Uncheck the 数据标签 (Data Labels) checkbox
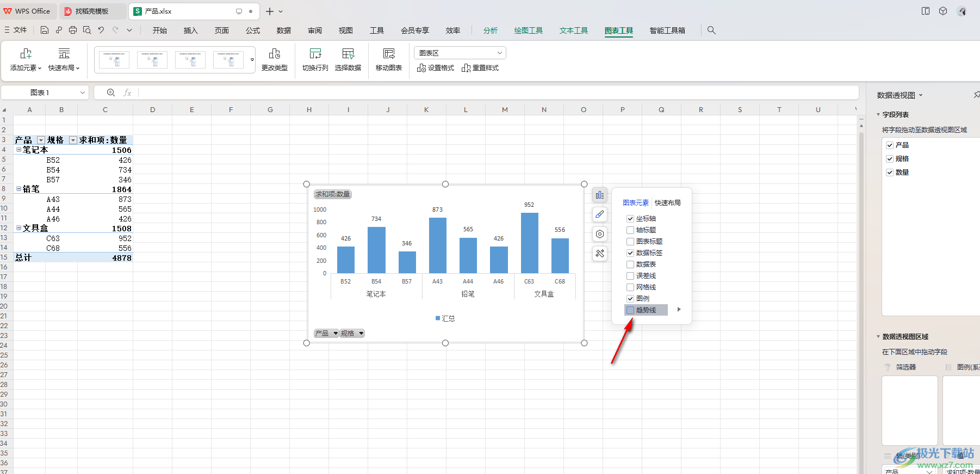This screenshot has height=474, width=980. 630,253
